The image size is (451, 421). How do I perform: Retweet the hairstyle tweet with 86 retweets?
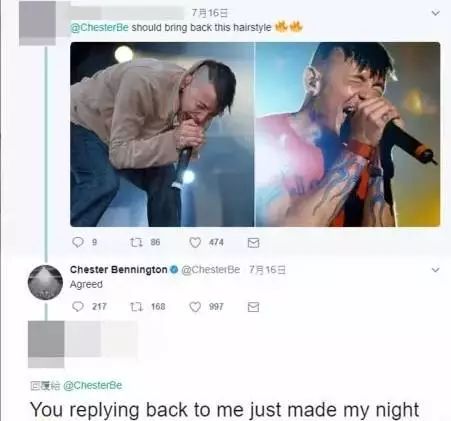click(x=136, y=242)
